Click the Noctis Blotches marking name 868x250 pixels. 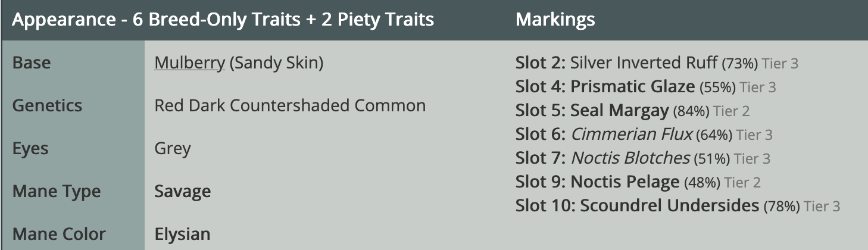point(630,158)
